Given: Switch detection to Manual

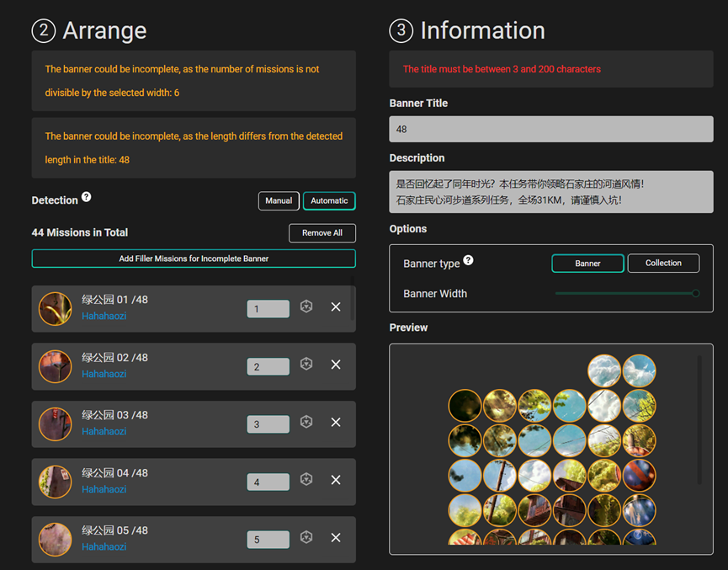Looking at the screenshot, I should [x=279, y=200].
